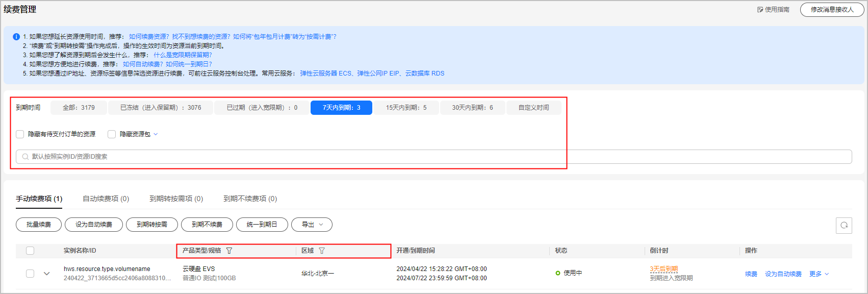Select all rows with header checkbox

30,251
